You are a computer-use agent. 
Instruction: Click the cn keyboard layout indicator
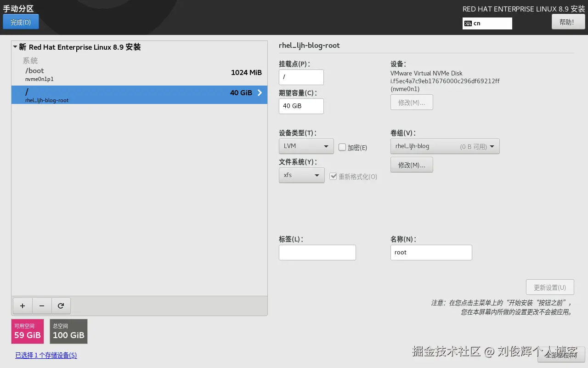(x=487, y=23)
